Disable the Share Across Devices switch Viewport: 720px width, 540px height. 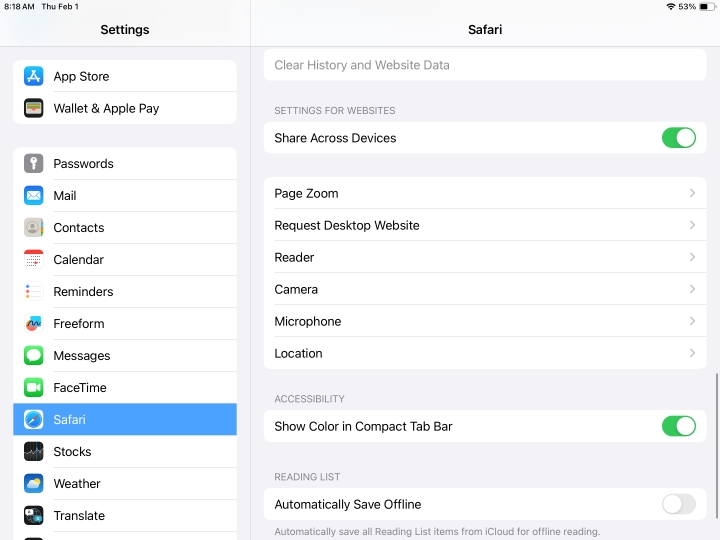point(678,138)
